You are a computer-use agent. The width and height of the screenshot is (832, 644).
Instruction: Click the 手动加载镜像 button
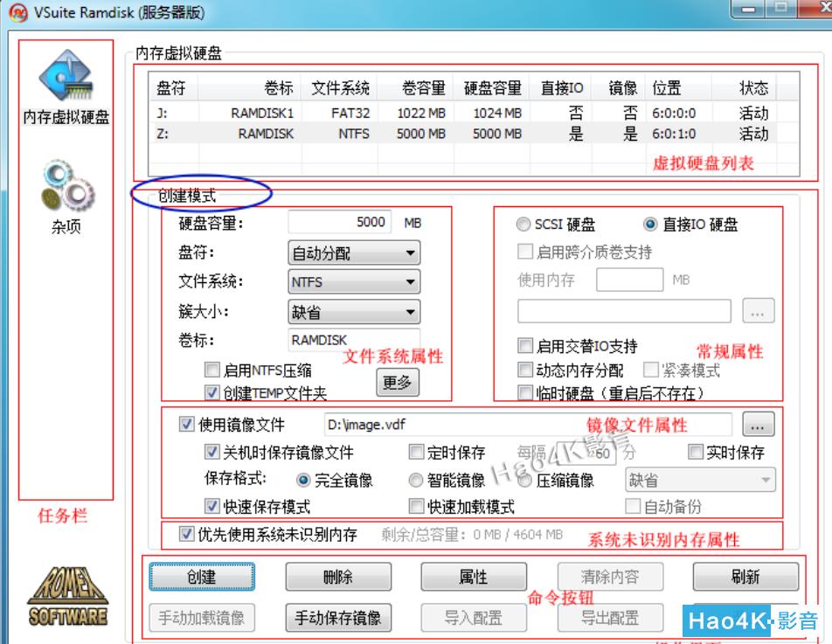pyautogui.click(x=202, y=618)
